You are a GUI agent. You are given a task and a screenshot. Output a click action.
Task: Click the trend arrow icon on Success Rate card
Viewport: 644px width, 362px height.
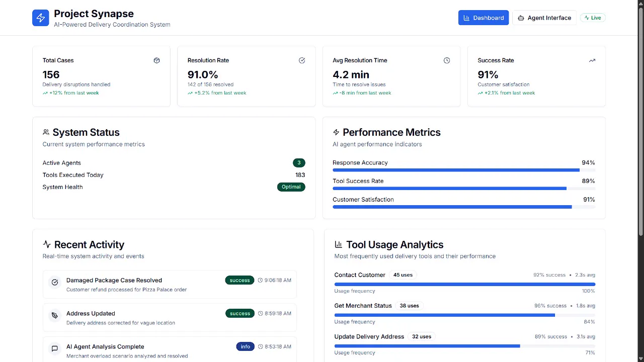click(592, 60)
